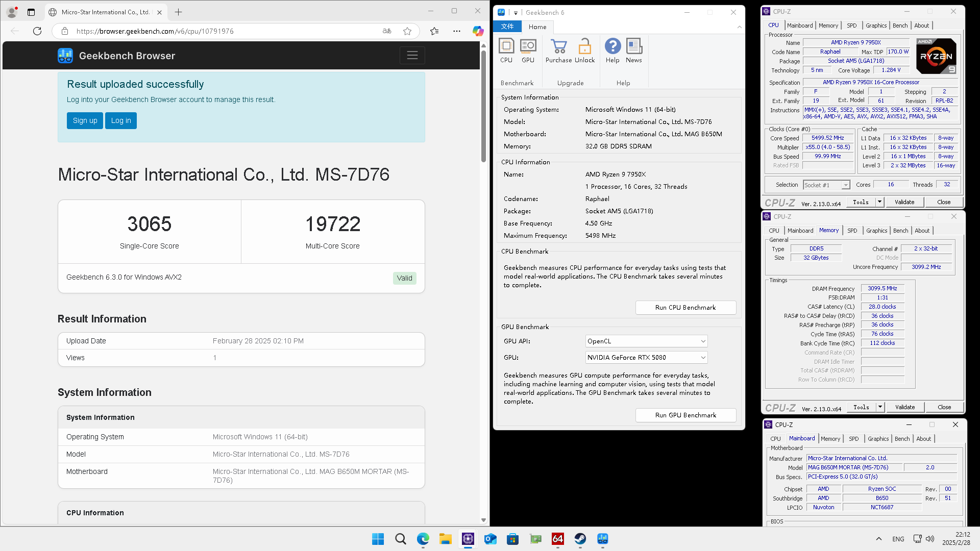The height and width of the screenshot is (551, 980).
Task: Open the Purchase cart icon in Geekbench
Action: click(x=559, y=51)
